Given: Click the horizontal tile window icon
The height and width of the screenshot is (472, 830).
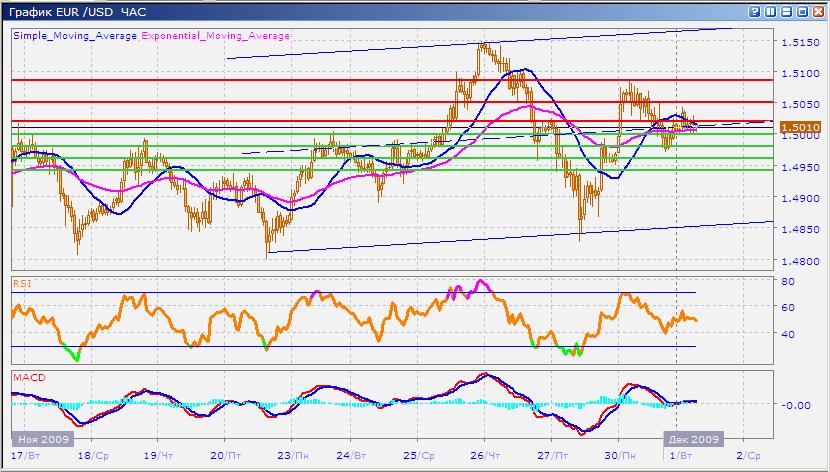Looking at the screenshot, I should click(x=786, y=10).
